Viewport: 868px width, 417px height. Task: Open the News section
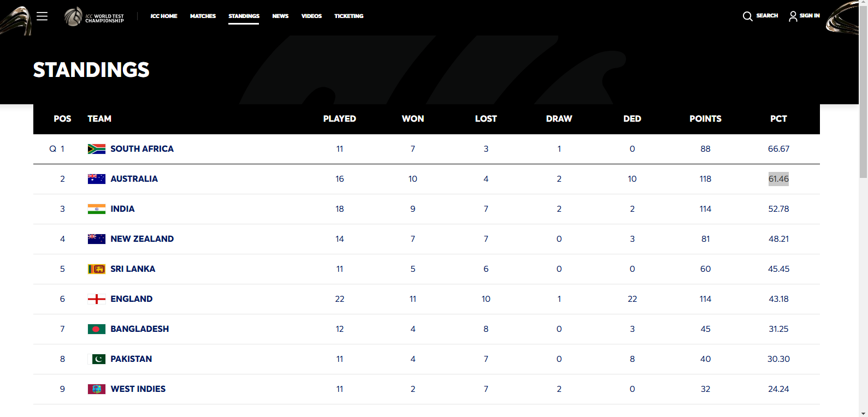[x=280, y=16]
